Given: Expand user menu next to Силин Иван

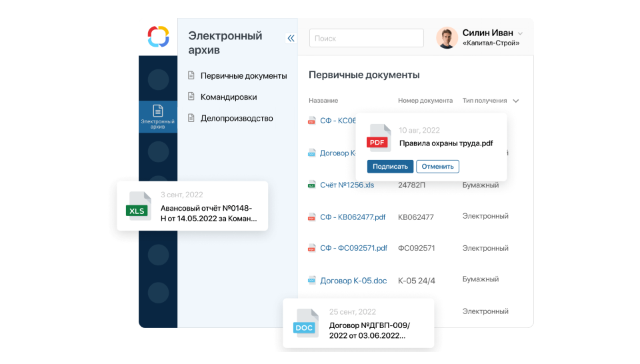Looking at the screenshot, I should coord(520,33).
